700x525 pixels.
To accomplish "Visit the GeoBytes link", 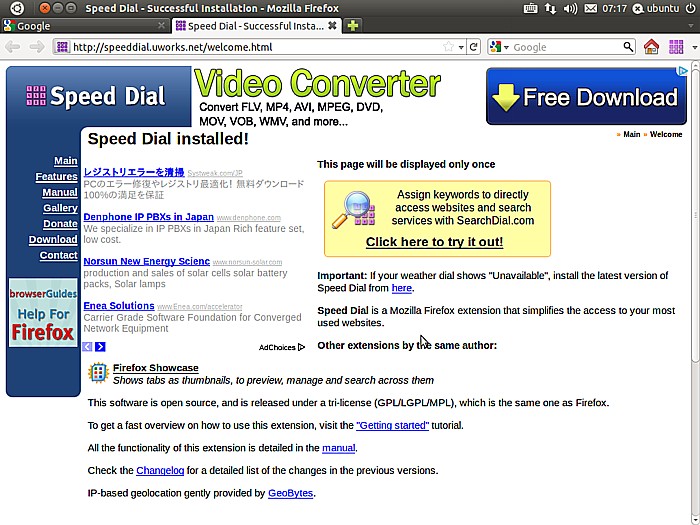I will (290, 493).
